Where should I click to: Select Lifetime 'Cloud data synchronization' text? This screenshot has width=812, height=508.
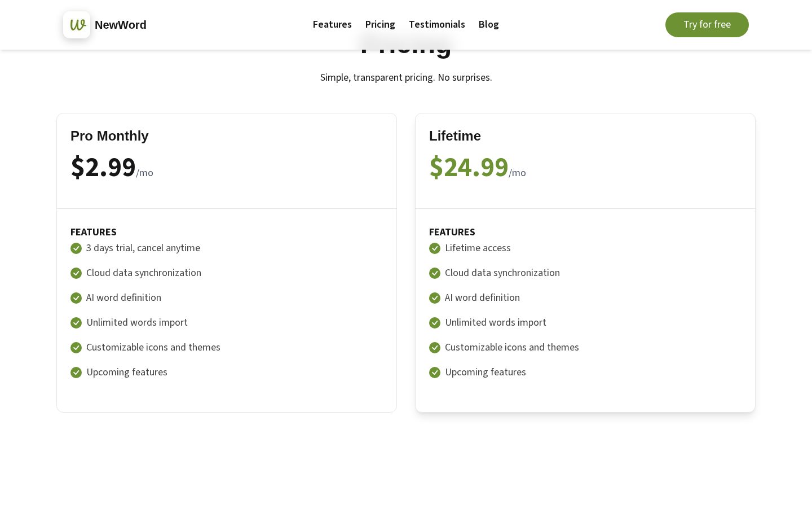click(502, 273)
